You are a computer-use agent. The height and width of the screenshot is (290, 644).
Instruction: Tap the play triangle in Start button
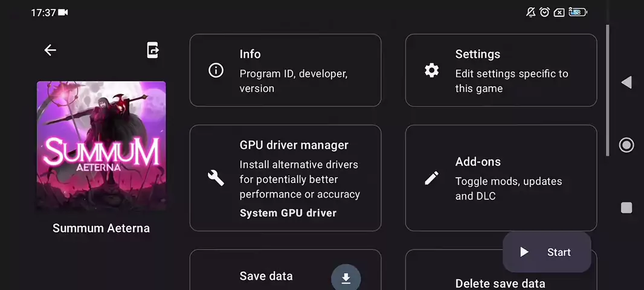[524, 252]
